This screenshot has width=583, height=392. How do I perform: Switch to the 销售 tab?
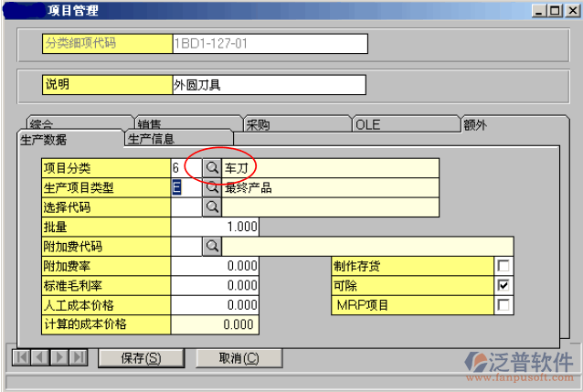point(188,122)
